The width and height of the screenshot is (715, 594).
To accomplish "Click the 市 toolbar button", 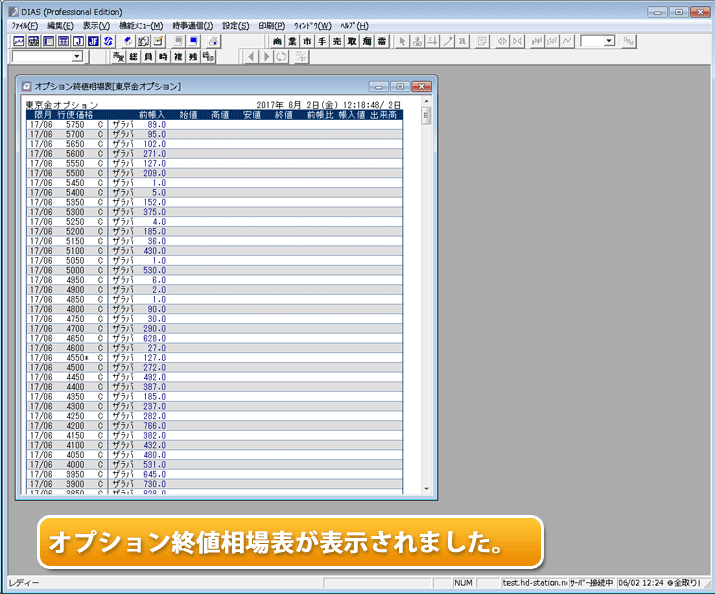I will click(x=308, y=41).
